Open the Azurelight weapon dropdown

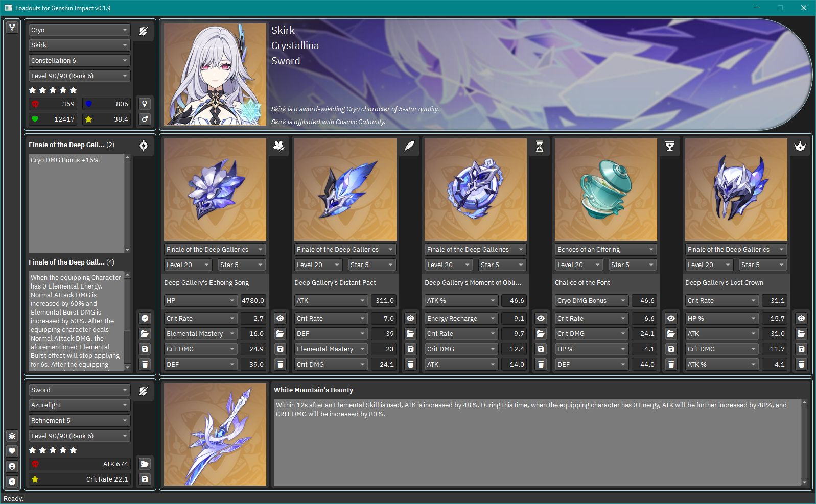coord(79,405)
